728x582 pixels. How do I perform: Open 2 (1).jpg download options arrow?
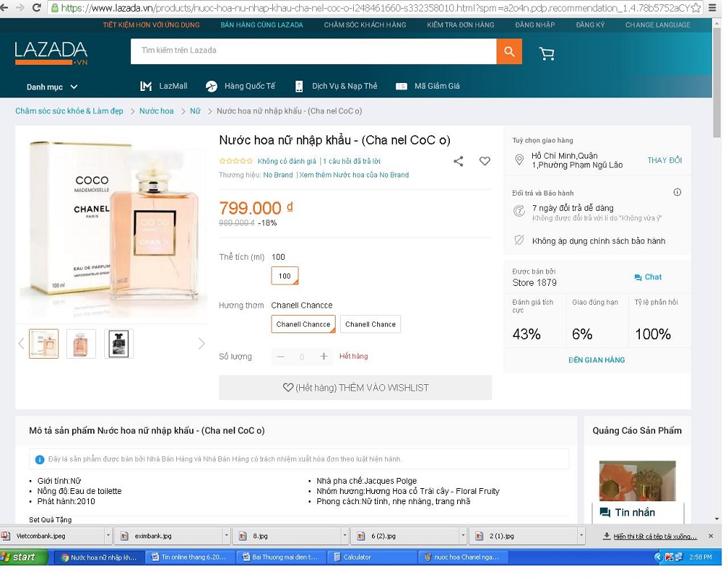pos(581,535)
